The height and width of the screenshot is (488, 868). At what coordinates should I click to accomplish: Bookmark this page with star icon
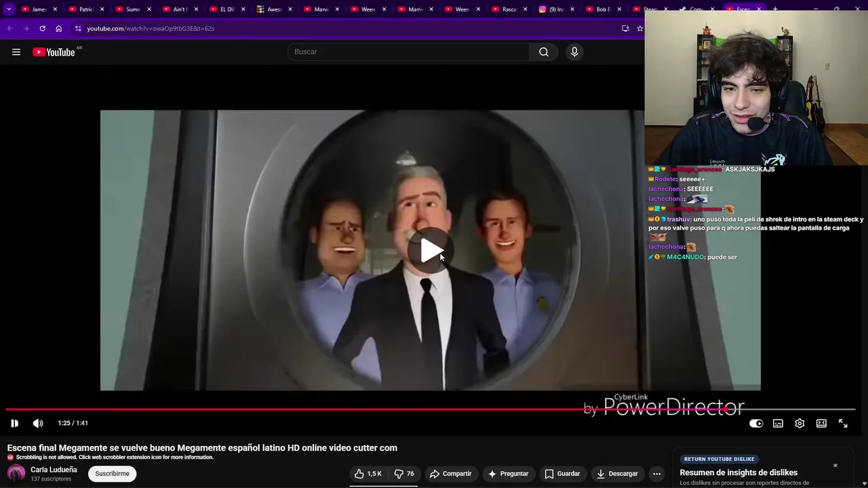point(639,28)
